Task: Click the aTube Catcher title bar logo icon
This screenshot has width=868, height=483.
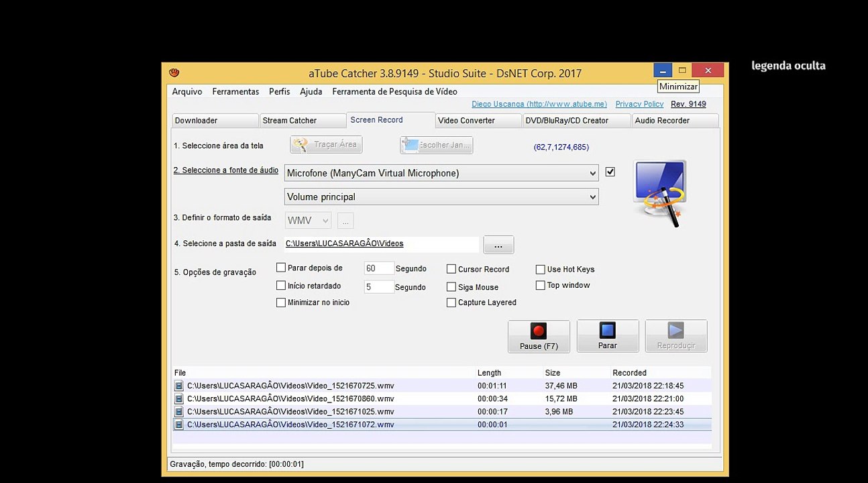Action: [174, 72]
